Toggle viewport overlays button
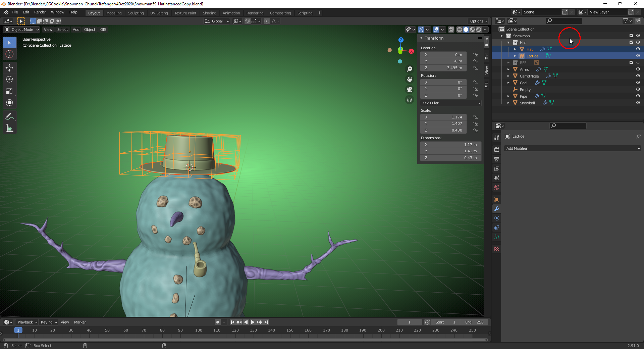This screenshot has height=349, width=644. pyautogui.click(x=436, y=30)
